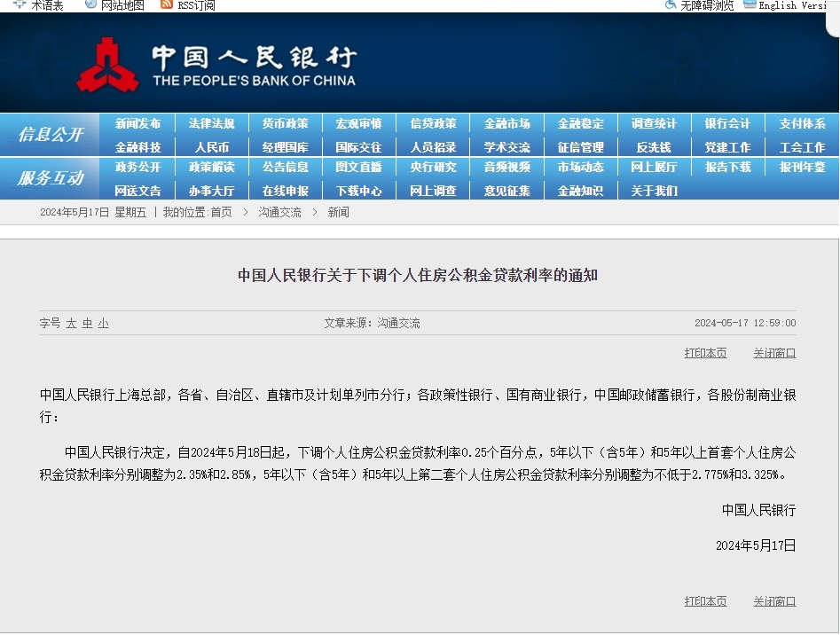Select 网上展厅 in the service menu
The width and height of the screenshot is (840, 635).
coord(654,167)
